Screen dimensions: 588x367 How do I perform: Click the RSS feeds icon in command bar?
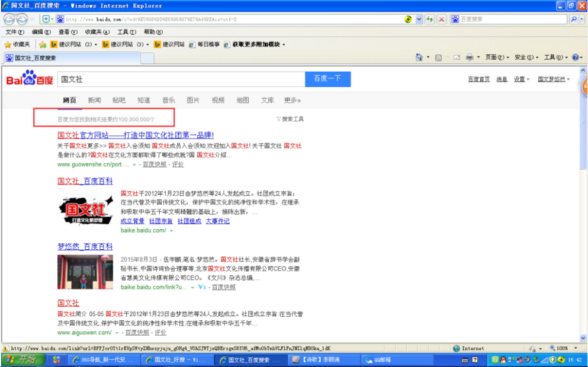pyautogui.click(x=438, y=57)
